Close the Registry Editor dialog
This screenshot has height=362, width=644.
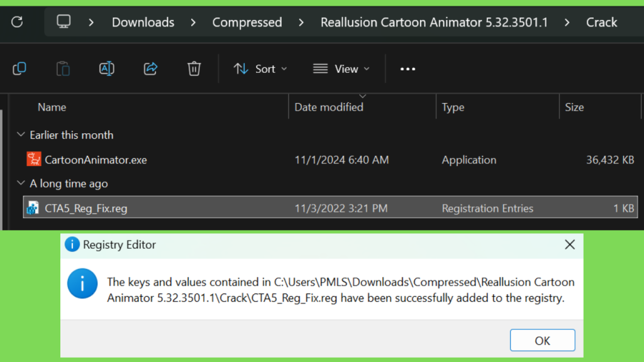(570, 244)
